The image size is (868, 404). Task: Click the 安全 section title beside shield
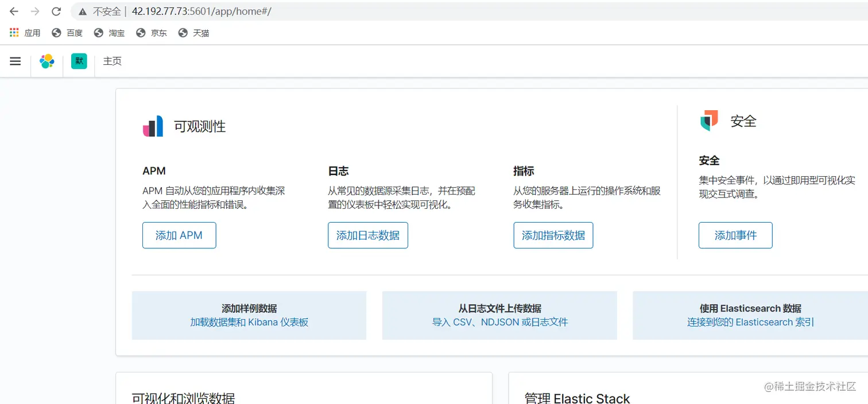(x=743, y=121)
